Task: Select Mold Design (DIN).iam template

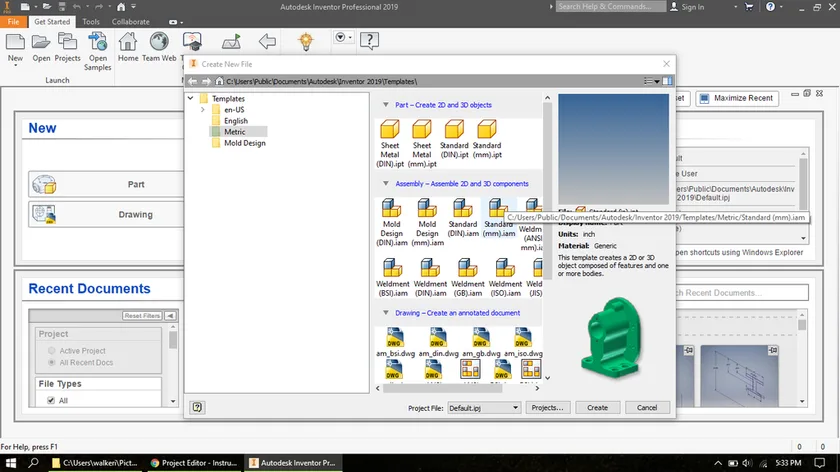Action: pos(392,222)
